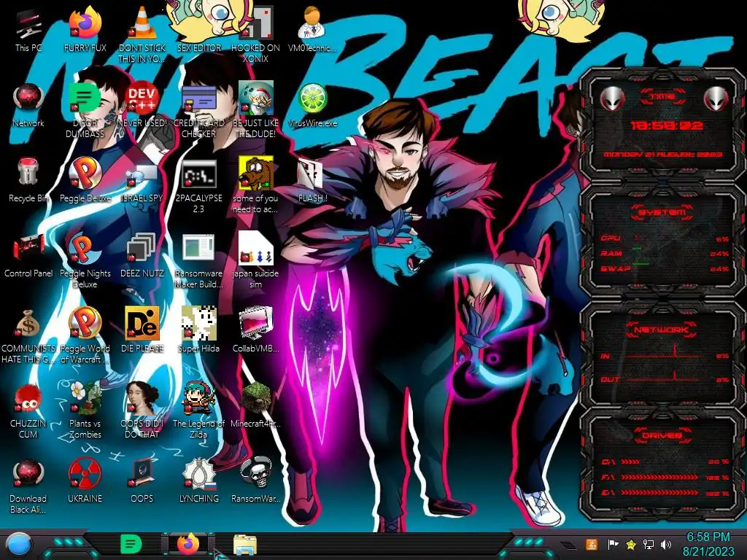Open the SEX EDITOR desktop shortcut
This screenshot has height=560, width=747.
(x=199, y=28)
